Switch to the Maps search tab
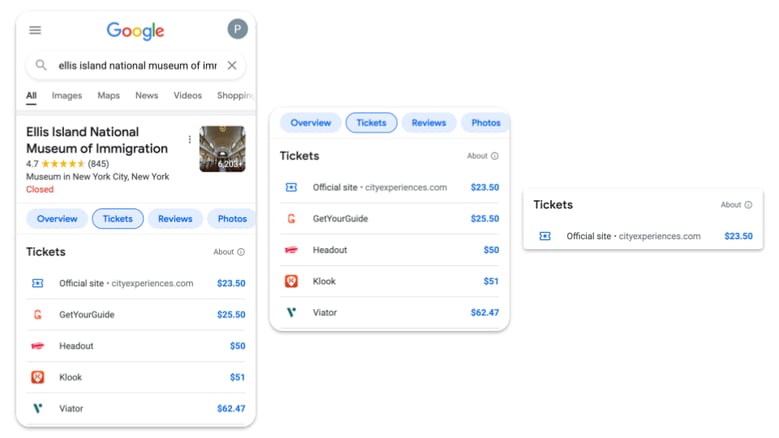 108,96
